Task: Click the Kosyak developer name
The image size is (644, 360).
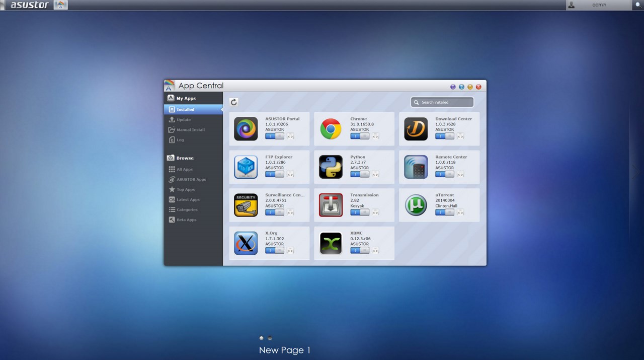Action: 357,206
